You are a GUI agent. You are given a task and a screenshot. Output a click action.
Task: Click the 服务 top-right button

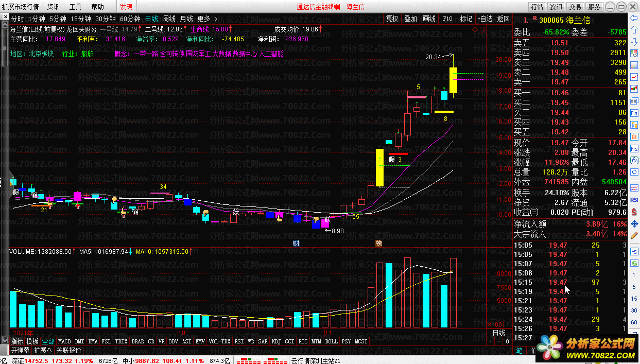(594, 7)
